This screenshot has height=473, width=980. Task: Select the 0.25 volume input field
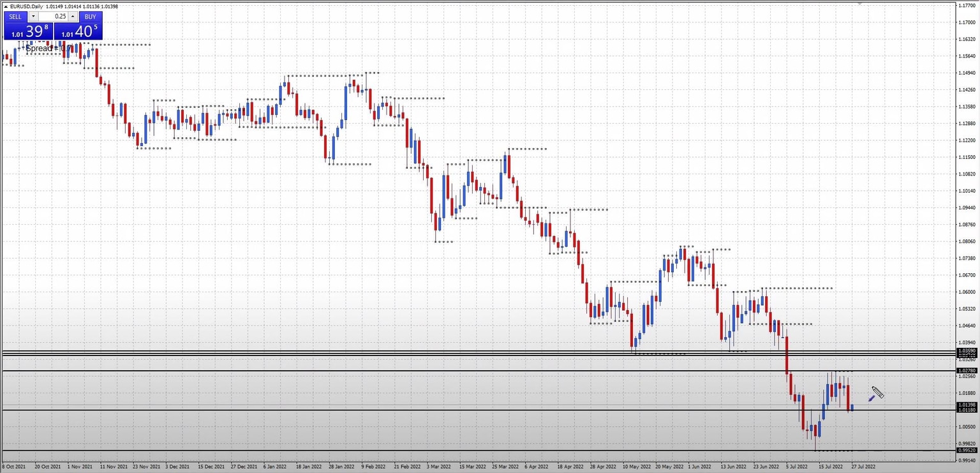pyautogui.click(x=54, y=17)
